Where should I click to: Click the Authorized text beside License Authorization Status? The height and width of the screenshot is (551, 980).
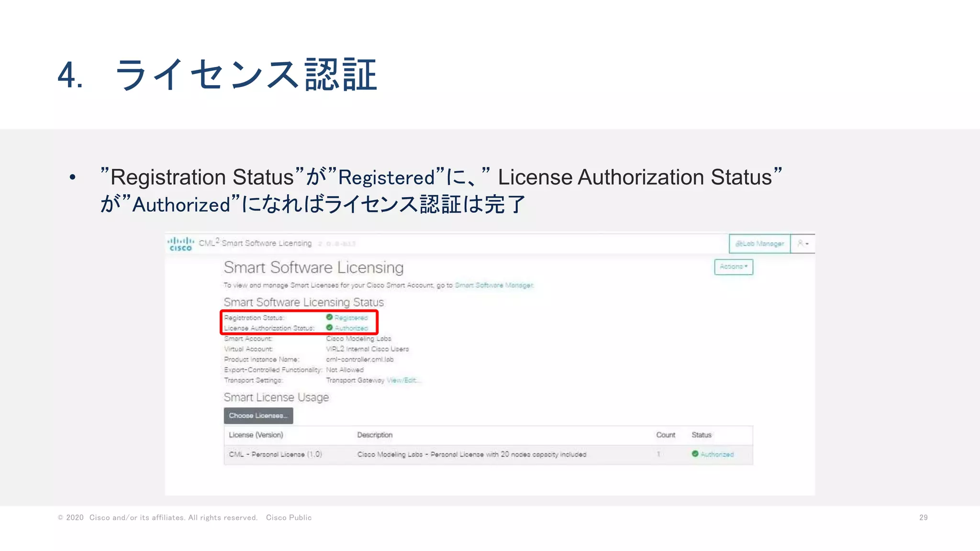(x=351, y=328)
